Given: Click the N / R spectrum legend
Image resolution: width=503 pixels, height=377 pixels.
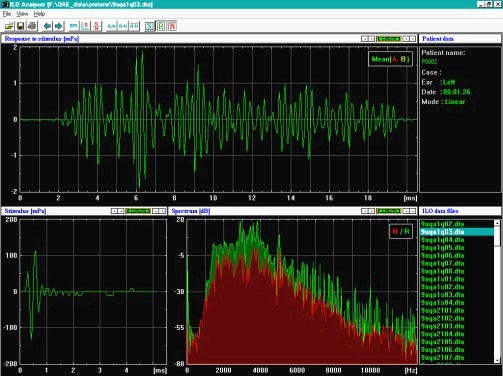Looking at the screenshot, I should [401, 231].
